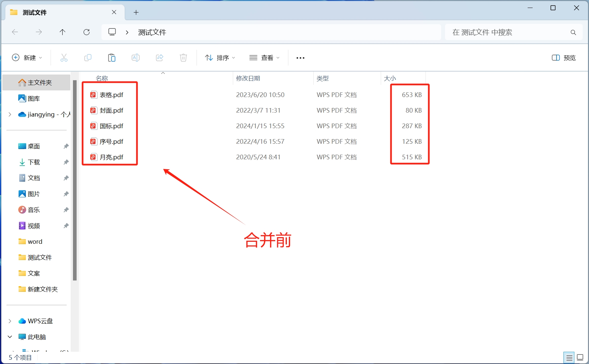Open the search icon in the search box
This screenshot has height=364, width=589.
(573, 32)
